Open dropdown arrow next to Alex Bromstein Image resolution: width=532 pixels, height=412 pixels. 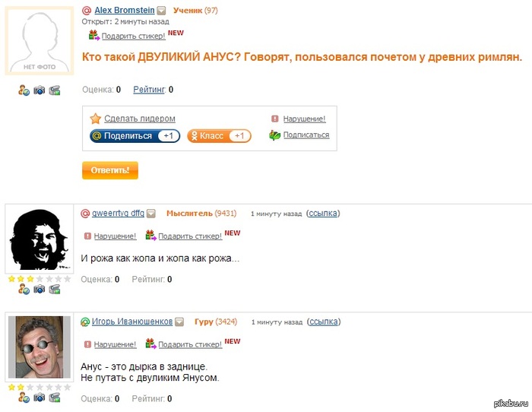point(162,11)
